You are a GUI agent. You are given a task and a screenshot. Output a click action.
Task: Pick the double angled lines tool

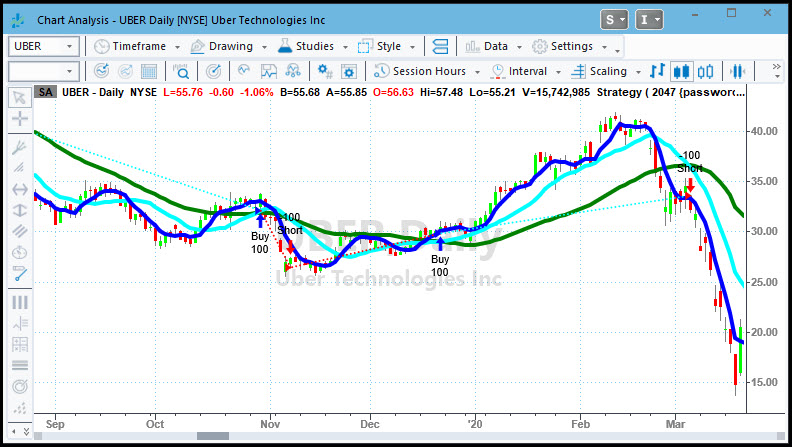tap(20, 168)
